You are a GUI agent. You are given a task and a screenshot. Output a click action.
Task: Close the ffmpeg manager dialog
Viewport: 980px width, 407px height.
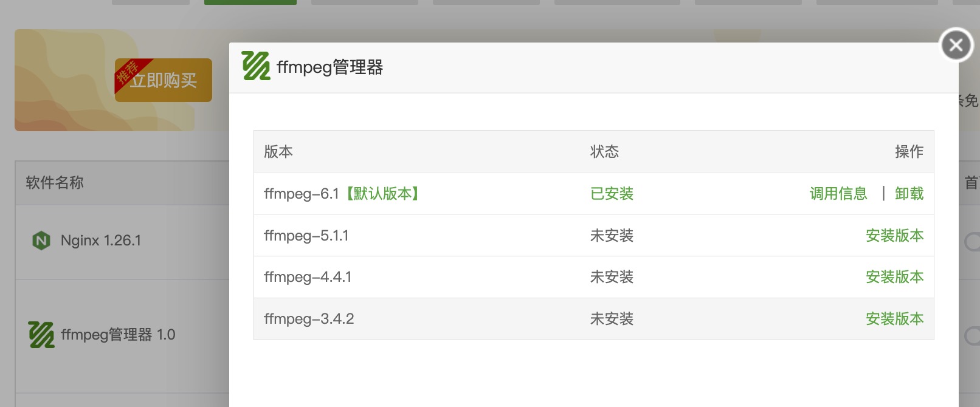click(956, 44)
